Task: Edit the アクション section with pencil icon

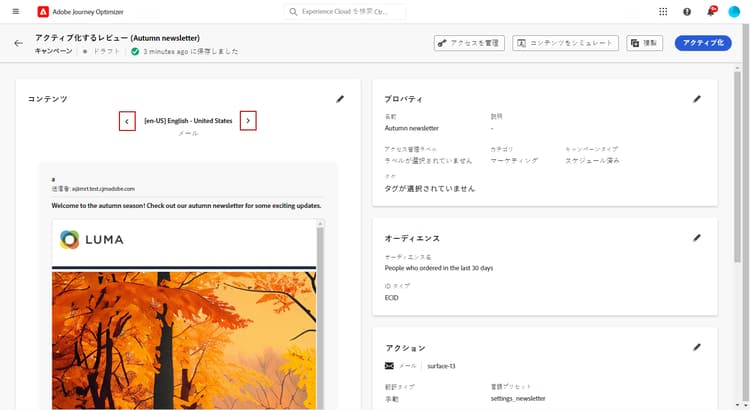Action: [x=697, y=347]
